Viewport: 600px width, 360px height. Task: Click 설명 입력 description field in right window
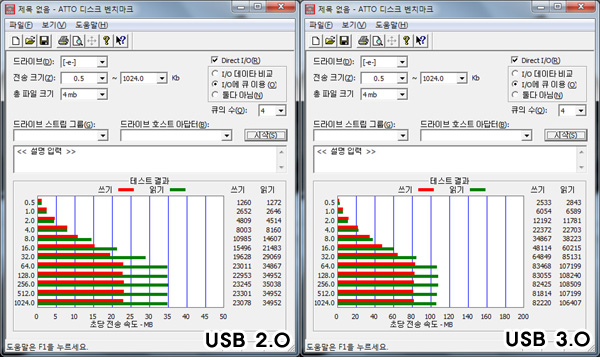[x=445, y=159]
